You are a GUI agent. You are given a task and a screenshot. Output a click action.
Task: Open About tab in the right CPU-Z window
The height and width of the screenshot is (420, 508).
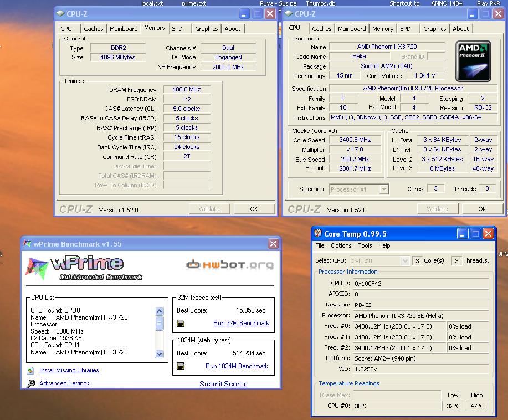460,29
